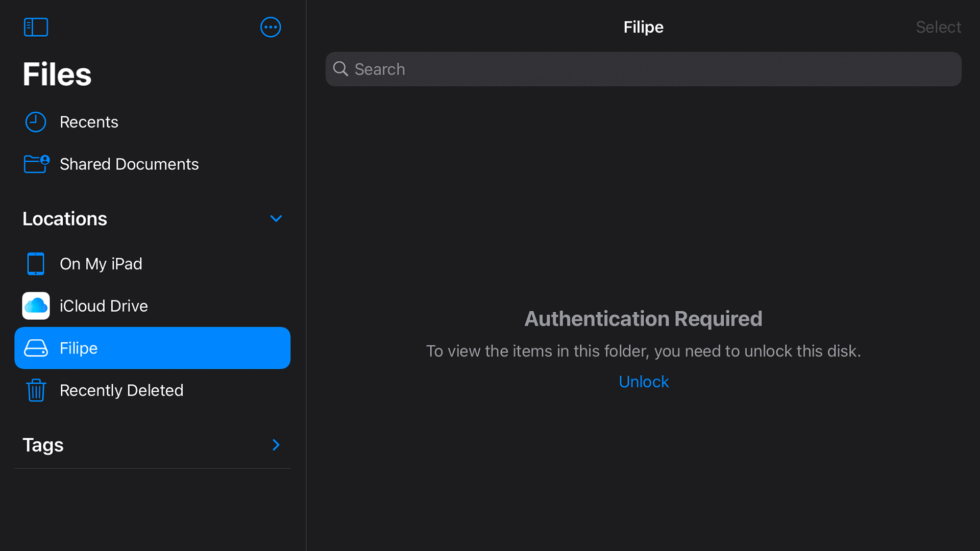Screen dimensions: 980x551
Task: Select On My iPad location
Action: click(x=101, y=264)
